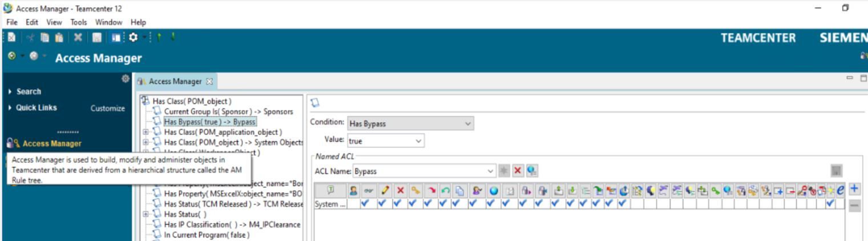This screenshot has width=868, height=241.
Task: Add ACL row with plus button
Action: click(x=854, y=188)
